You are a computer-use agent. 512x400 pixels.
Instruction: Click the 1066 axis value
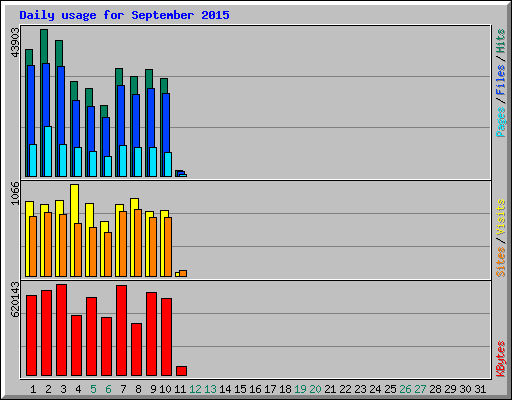15,193
